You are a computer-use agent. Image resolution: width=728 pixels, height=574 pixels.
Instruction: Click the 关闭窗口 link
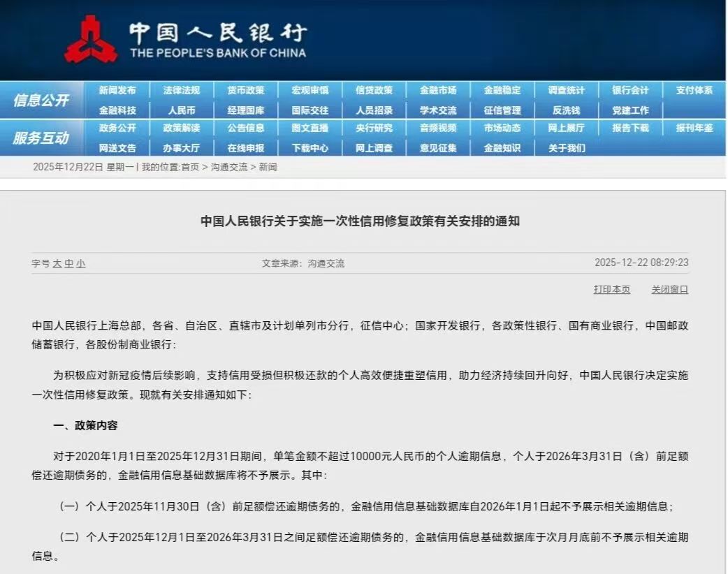[x=669, y=290]
